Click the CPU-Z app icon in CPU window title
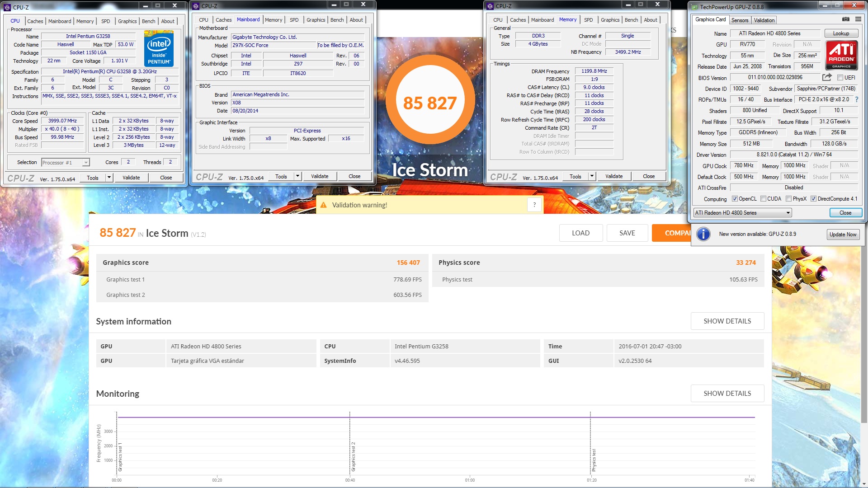Screen dimensions: 868x488 click(7, 7)
